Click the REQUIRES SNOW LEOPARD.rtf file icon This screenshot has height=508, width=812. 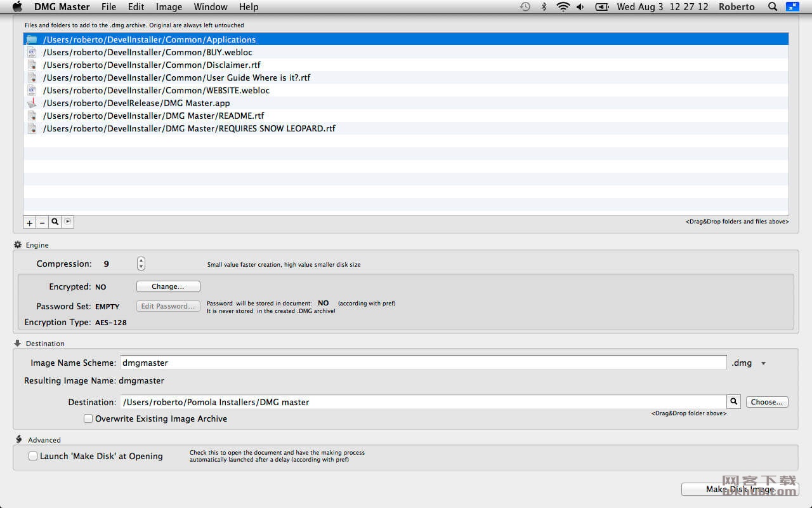(x=32, y=128)
